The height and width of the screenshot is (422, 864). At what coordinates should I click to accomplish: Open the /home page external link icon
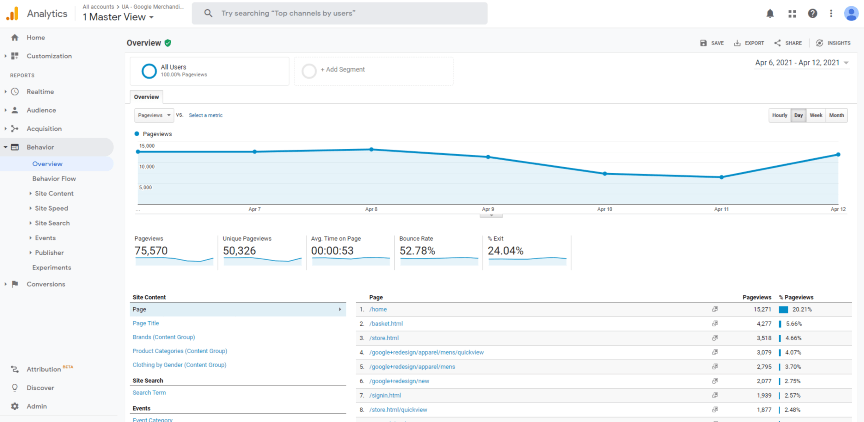(x=715, y=310)
